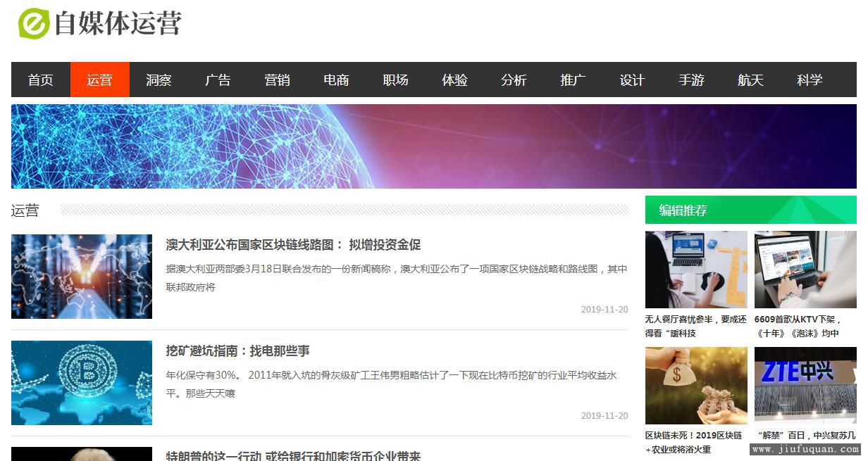Open the 首页 navigation item
Screen dimensions: 868x461
point(41,80)
